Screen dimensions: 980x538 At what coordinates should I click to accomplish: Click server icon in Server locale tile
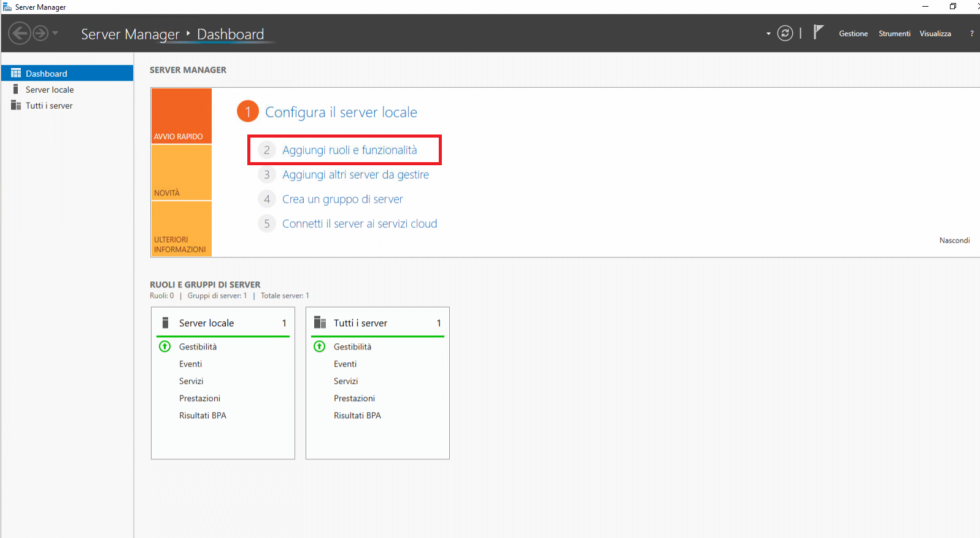tap(165, 322)
